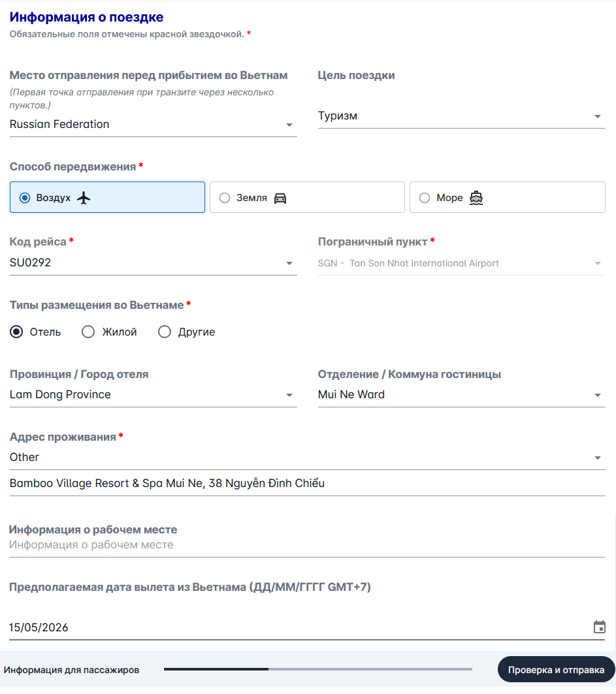Open the calendar date picker icon
The height and width of the screenshot is (694, 616).
(x=599, y=627)
